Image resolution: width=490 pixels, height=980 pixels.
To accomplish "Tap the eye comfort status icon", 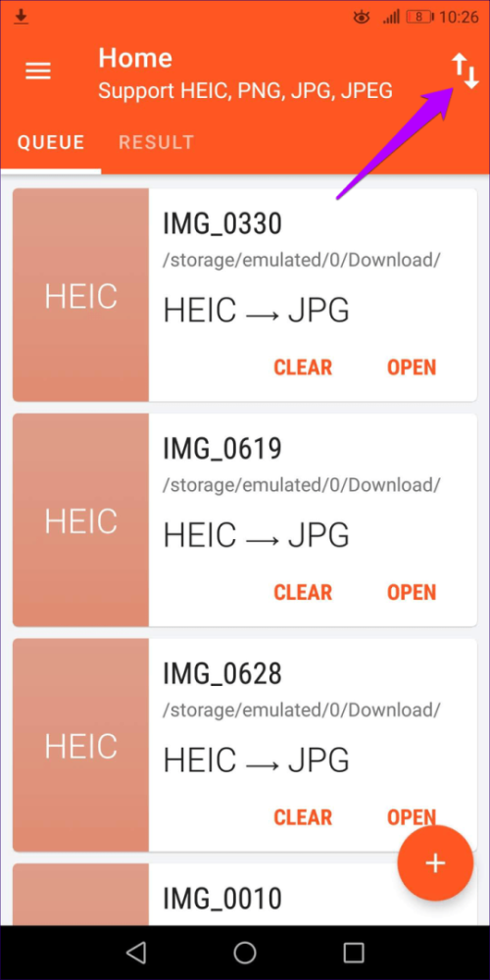I will click(362, 18).
